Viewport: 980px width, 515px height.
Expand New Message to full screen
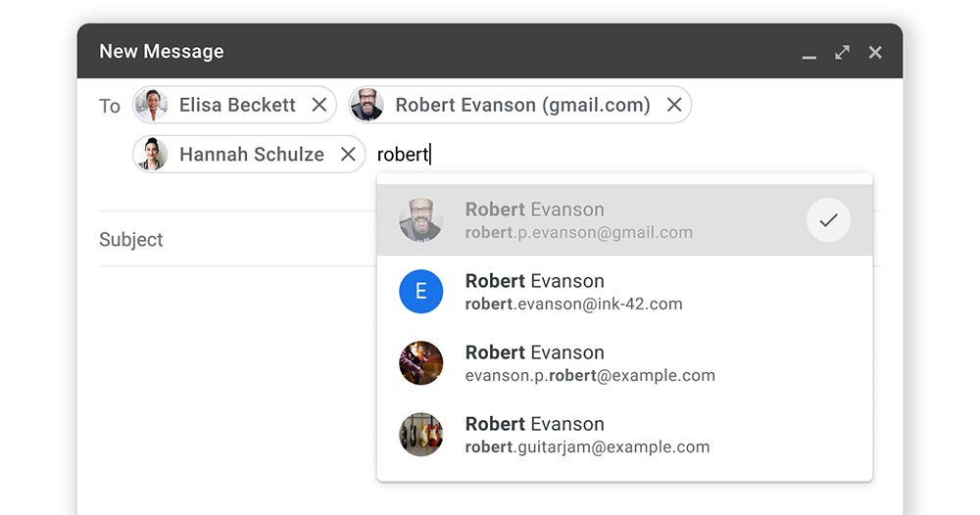(x=843, y=53)
